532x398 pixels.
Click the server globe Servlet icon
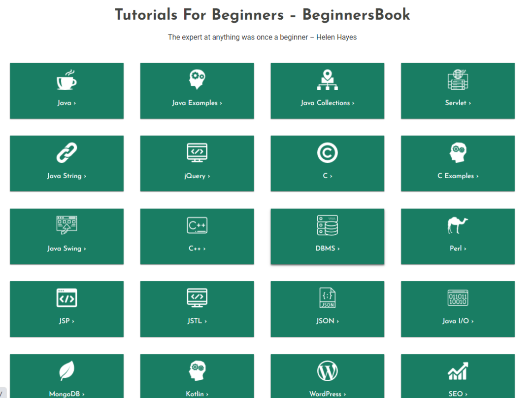458,80
